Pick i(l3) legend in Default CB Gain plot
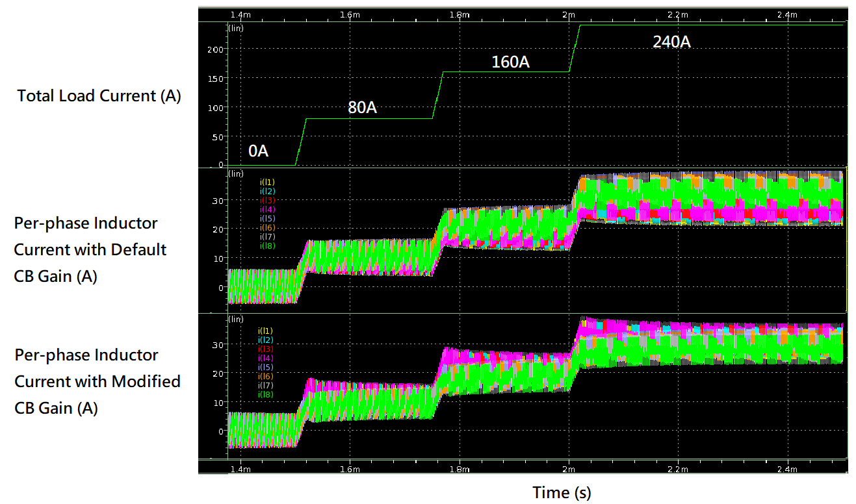The height and width of the screenshot is (504, 856). click(267, 201)
